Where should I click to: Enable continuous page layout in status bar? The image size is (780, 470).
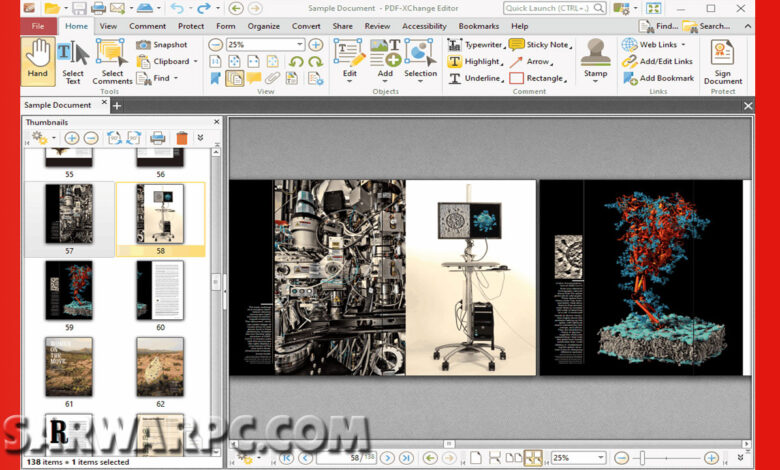click(x=494, y=458)
